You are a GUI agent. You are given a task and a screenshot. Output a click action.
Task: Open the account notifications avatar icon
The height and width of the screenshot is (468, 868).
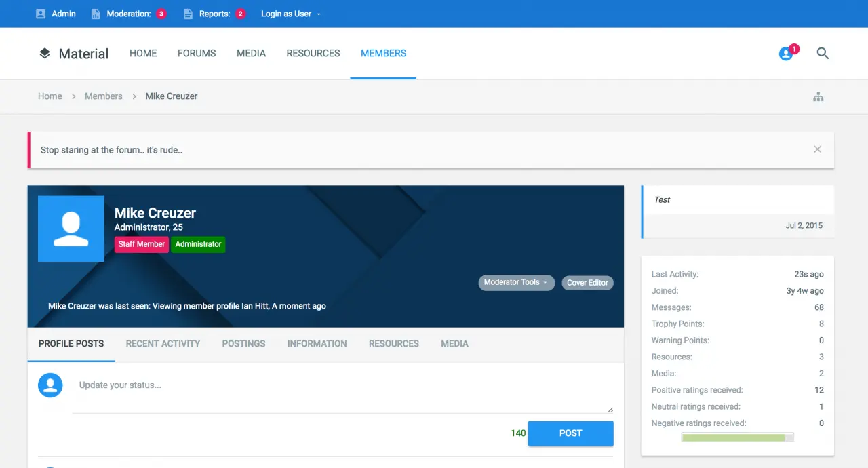pos(786,54)
